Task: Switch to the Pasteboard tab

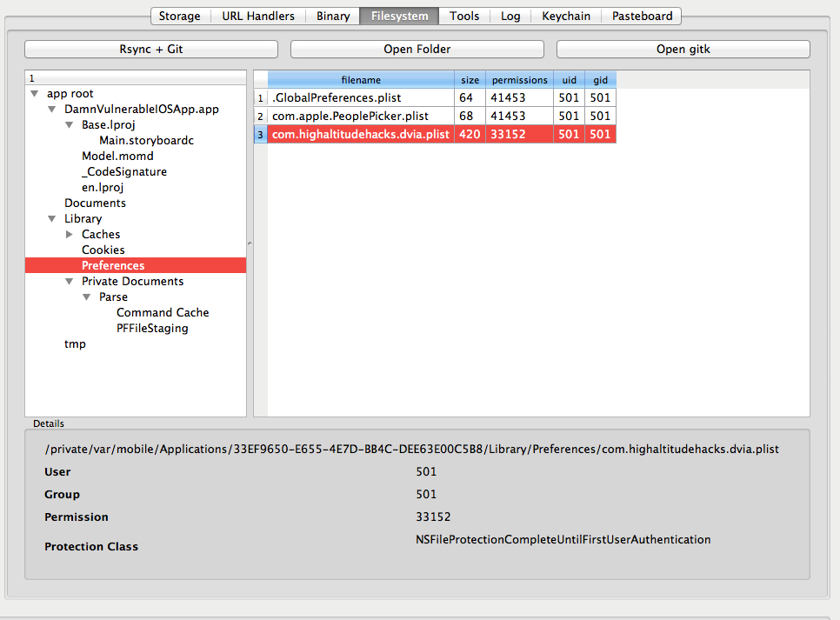Action: (x=642, y=16)
